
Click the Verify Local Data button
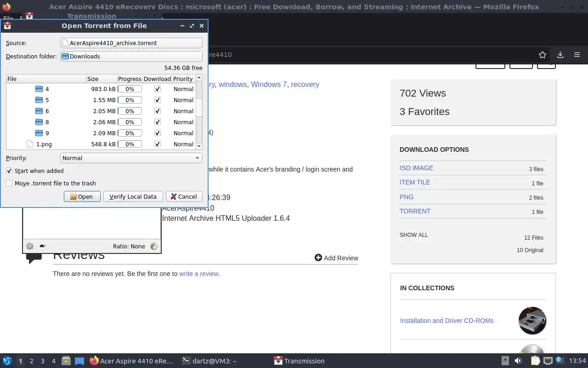pyautogui.click(x=133, y=196)
